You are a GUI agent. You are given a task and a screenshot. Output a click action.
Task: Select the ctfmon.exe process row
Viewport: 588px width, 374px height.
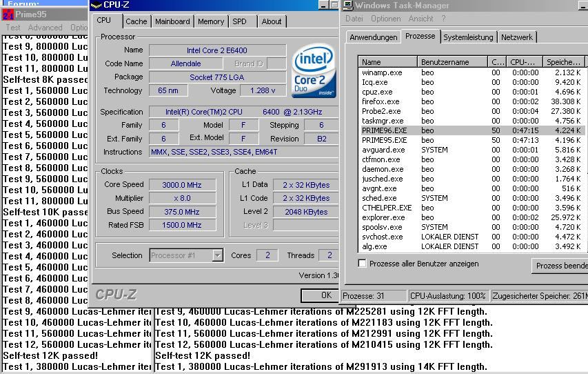pyautogui.click(x=472, y=159)
